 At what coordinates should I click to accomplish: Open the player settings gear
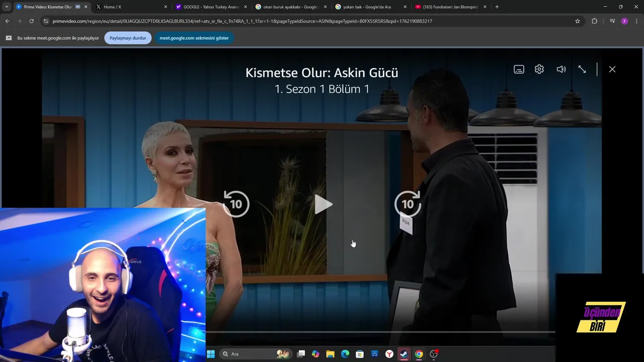[539, 69]
